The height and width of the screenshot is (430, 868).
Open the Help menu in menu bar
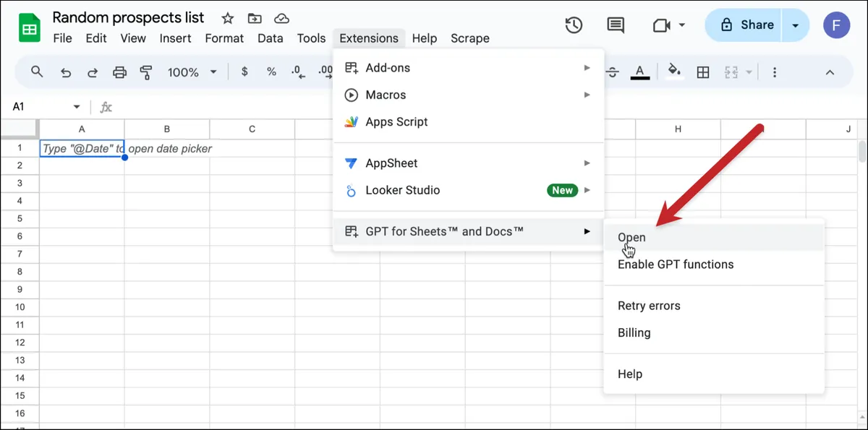tap(425, 38)
